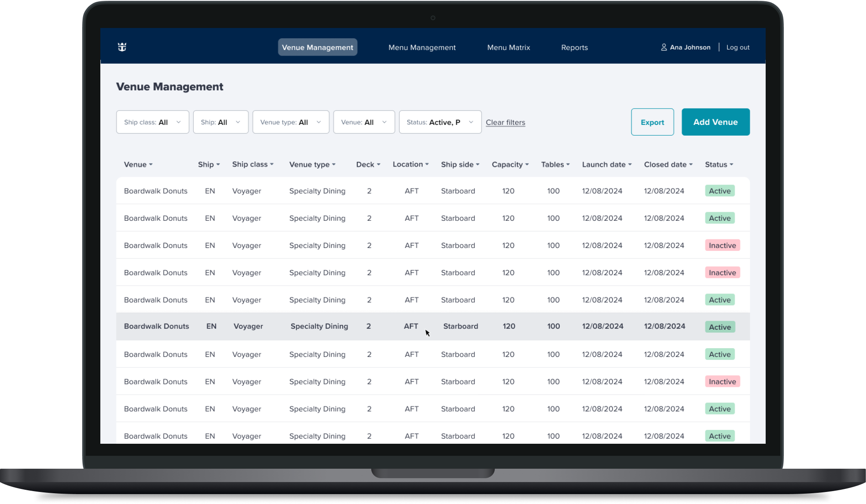Click the Add Venue button

click(715, 122)
